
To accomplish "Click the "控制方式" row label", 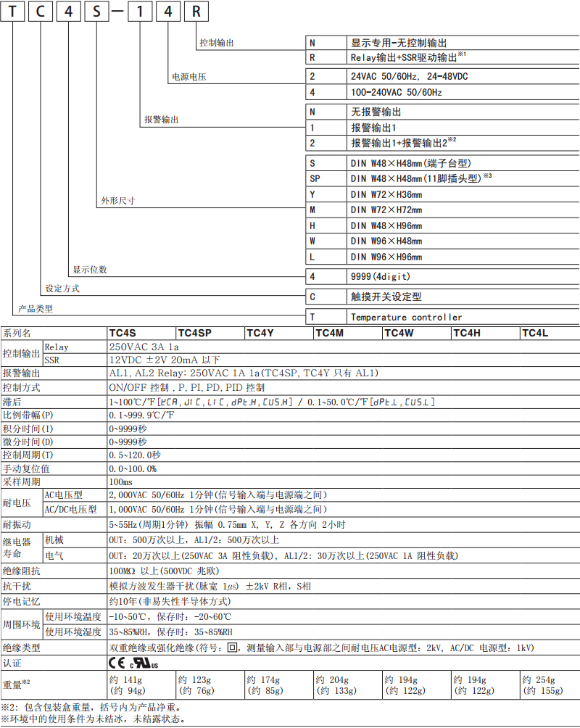I will click(x=21, y=387).
